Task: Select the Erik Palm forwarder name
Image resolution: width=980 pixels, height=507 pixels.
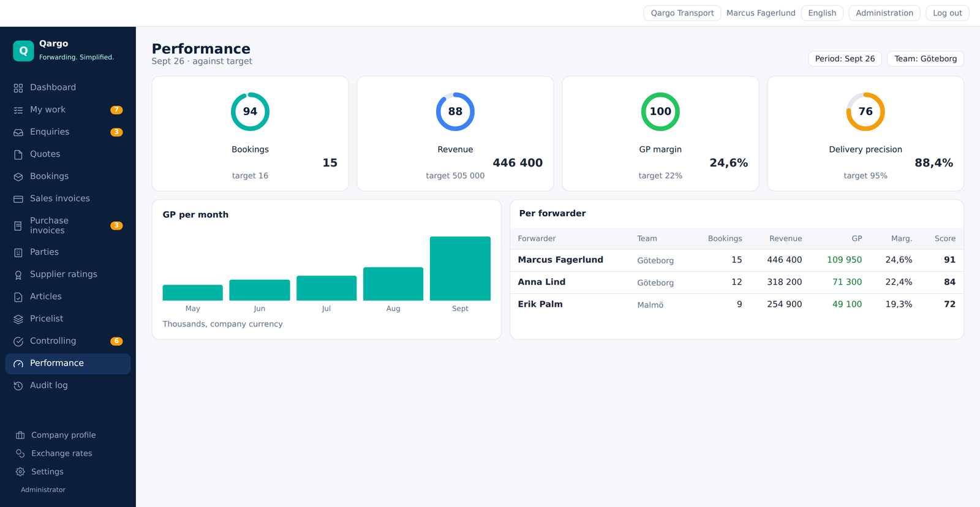Action: [540, 304]
